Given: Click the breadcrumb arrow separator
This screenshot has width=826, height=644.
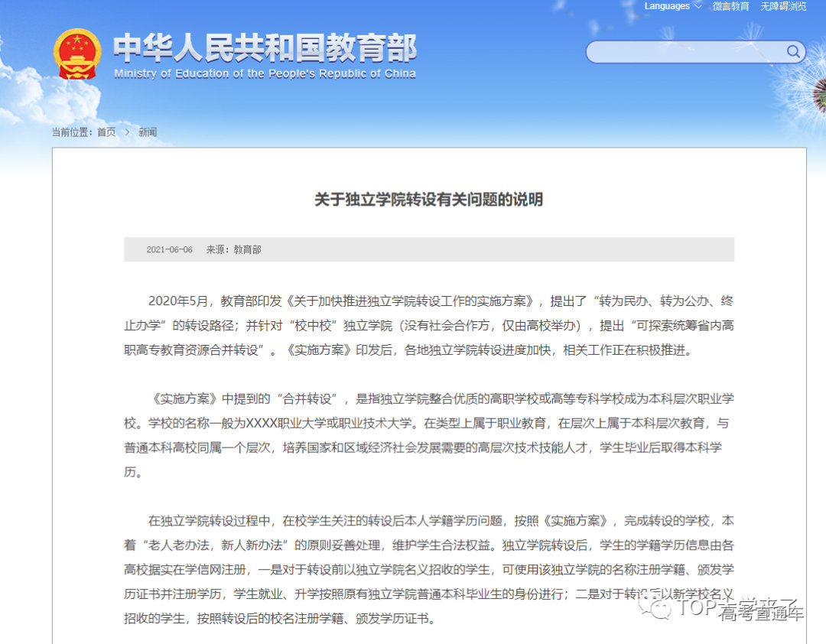Looking at the screenshot, I should coord(127,132).
